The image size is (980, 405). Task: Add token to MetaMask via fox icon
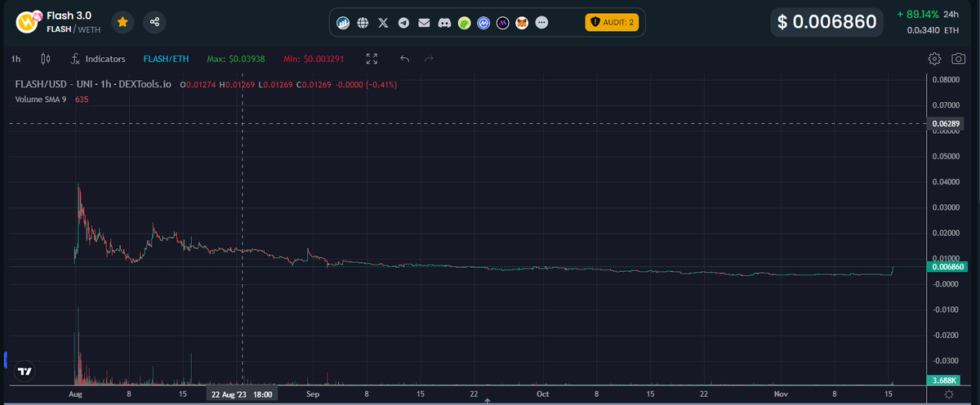coord(522,23)
